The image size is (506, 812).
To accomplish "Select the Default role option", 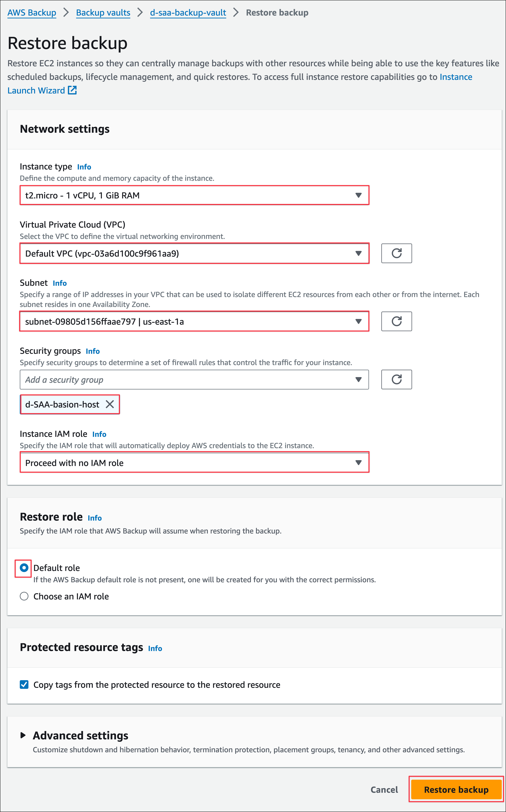I will tap(24, 568).
